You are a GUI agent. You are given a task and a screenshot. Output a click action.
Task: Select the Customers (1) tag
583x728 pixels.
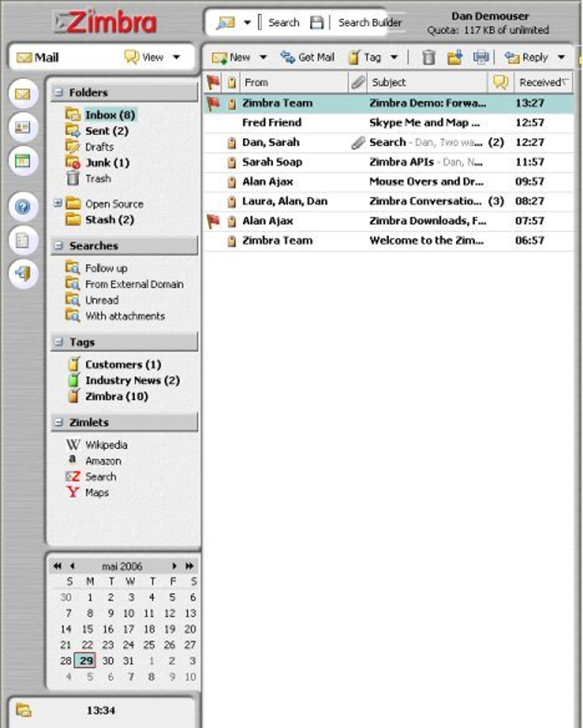pyautogui.click(x=115, y=364)
